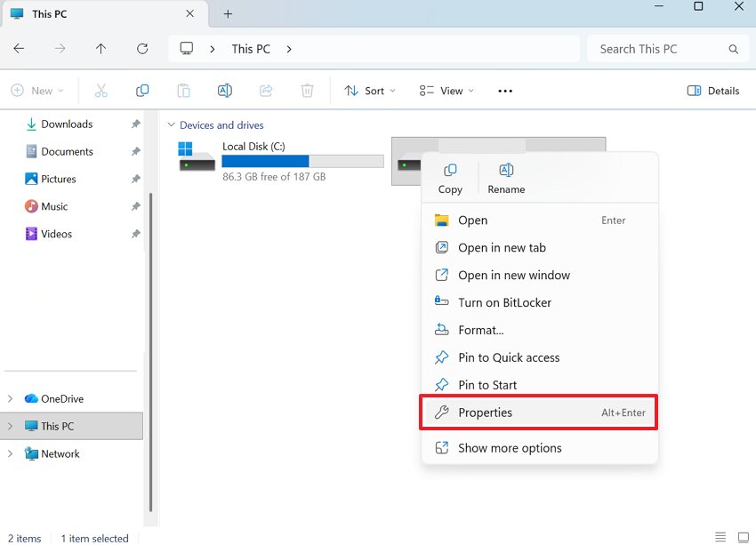
Task: Click the Paste icon in the toolbar
Action: coord(183,90)
